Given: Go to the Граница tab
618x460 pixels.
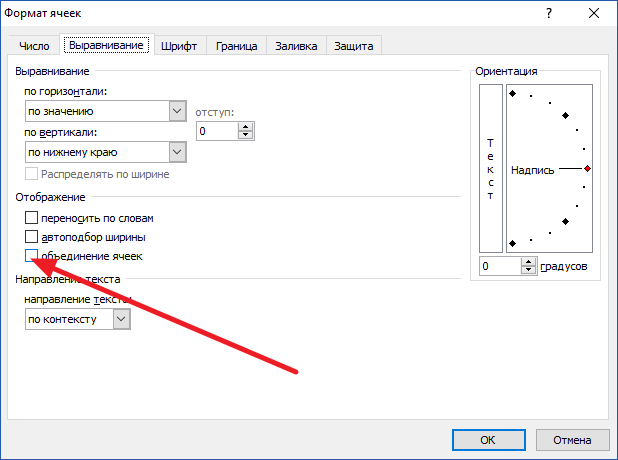Looking at the screenshot, I should point(237,45).
